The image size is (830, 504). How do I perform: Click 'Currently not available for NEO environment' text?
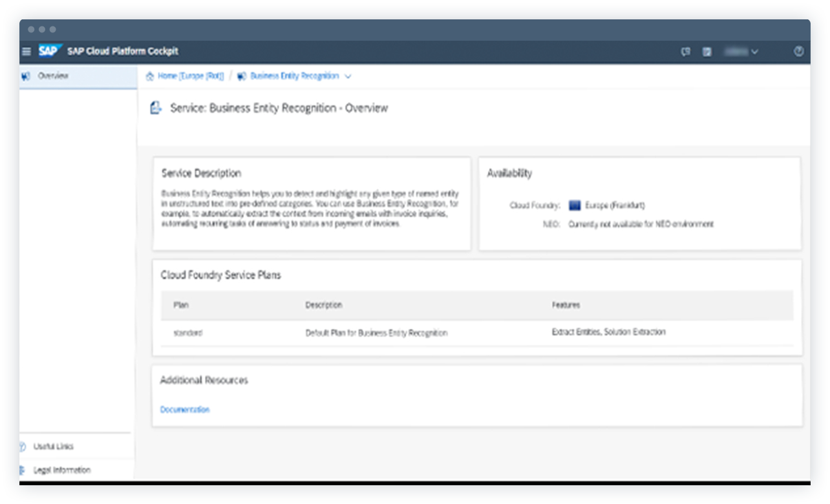pos(641,224)
